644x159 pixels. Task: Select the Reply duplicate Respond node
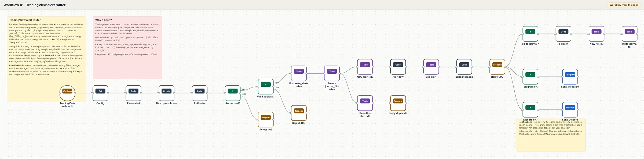point(398,103)
